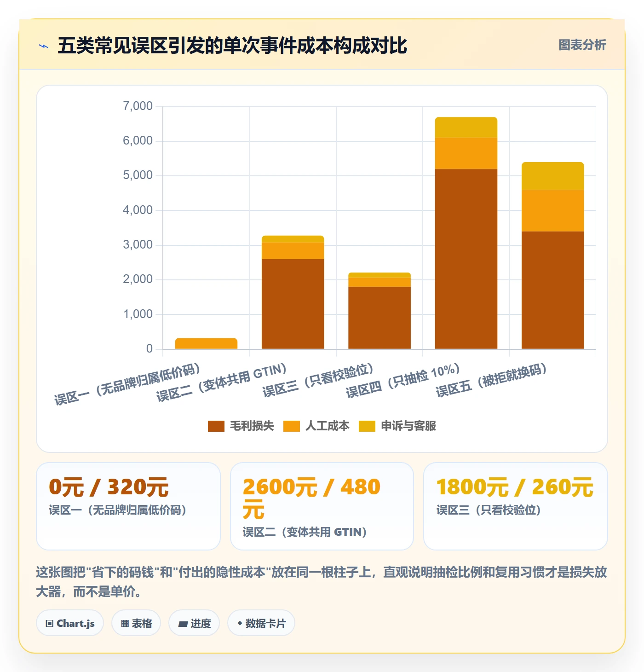Click the chart title 五类常见误区引发的单次事件成本构成对比
Viewport: 644px width, 672px height.
(232, 46)
